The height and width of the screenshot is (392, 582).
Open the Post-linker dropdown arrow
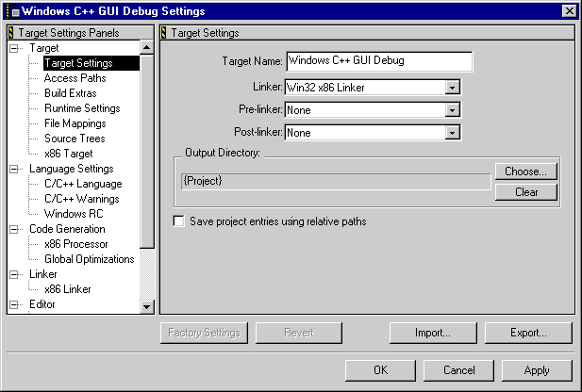[453, 133]
